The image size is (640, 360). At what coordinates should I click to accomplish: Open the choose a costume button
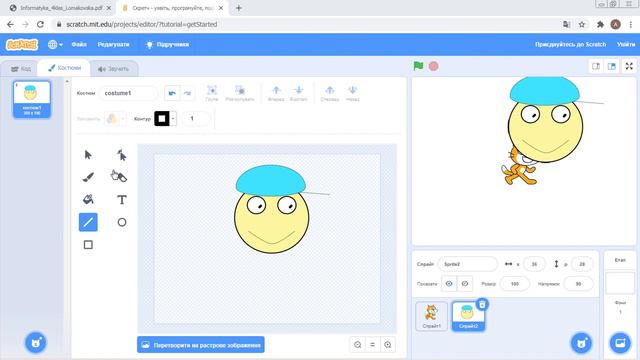coord(36,343)
